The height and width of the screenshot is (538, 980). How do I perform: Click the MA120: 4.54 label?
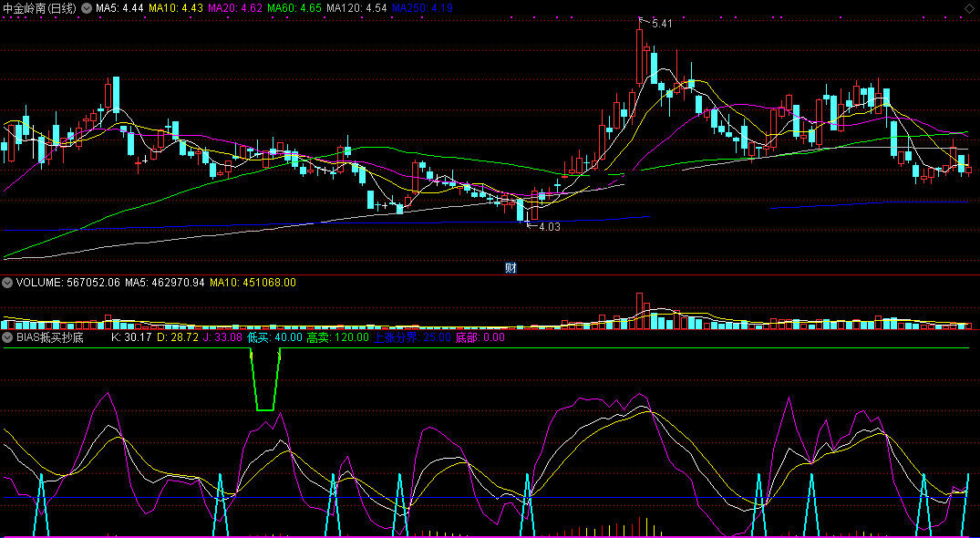[x=356, y=8]
